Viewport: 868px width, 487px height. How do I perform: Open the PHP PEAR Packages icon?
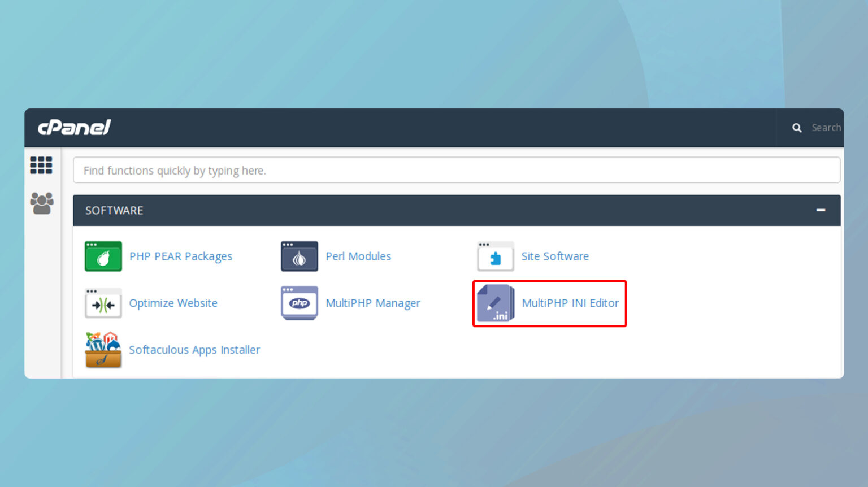click(103, 256)
